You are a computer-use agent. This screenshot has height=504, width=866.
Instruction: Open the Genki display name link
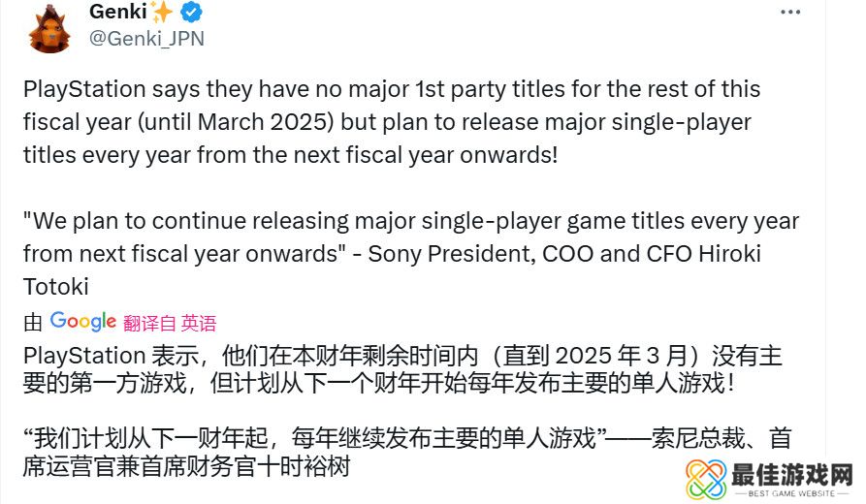pos(116,13)
